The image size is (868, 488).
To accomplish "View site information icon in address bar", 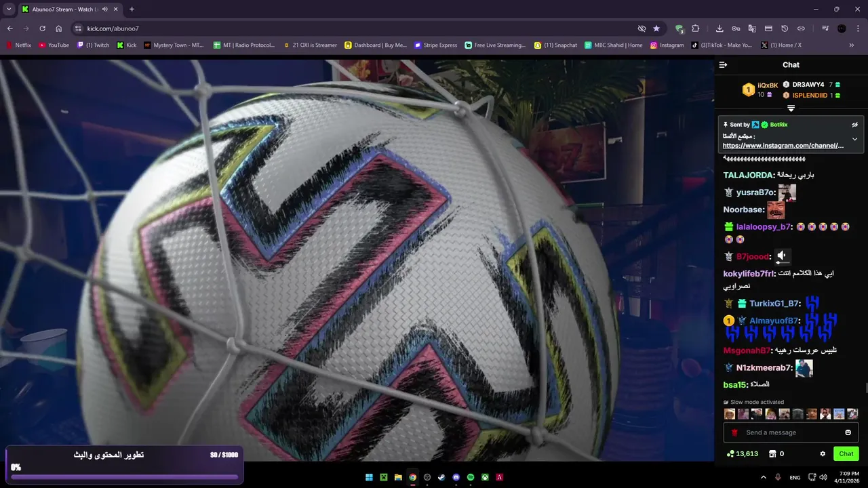I will tap(78, 28).
